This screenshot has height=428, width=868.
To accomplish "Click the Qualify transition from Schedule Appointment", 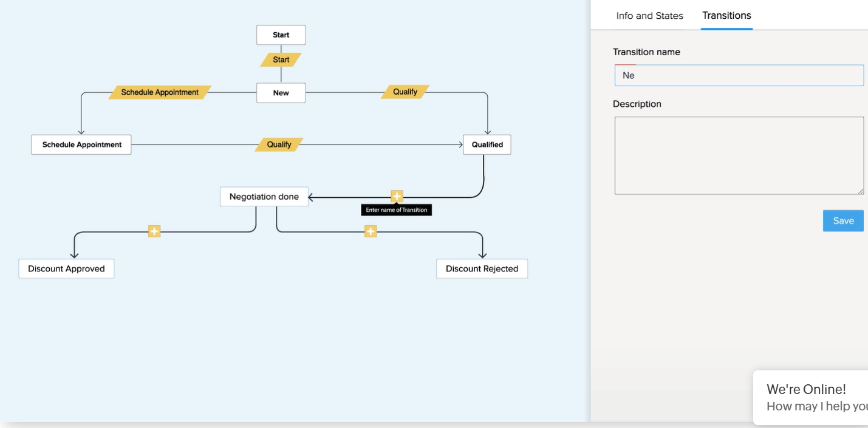I will click(279, 144).
